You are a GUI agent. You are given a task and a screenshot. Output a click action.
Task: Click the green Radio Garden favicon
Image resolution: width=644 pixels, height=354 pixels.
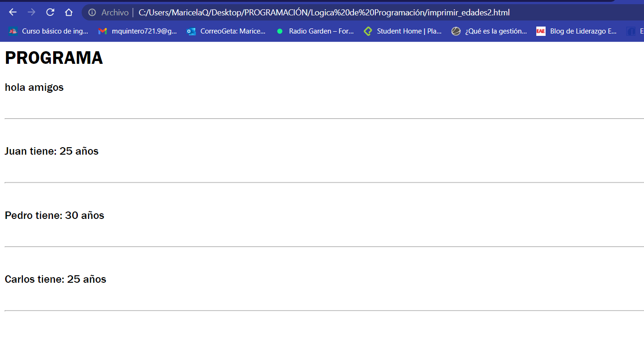pyautogui.click(x=280, y=31)
